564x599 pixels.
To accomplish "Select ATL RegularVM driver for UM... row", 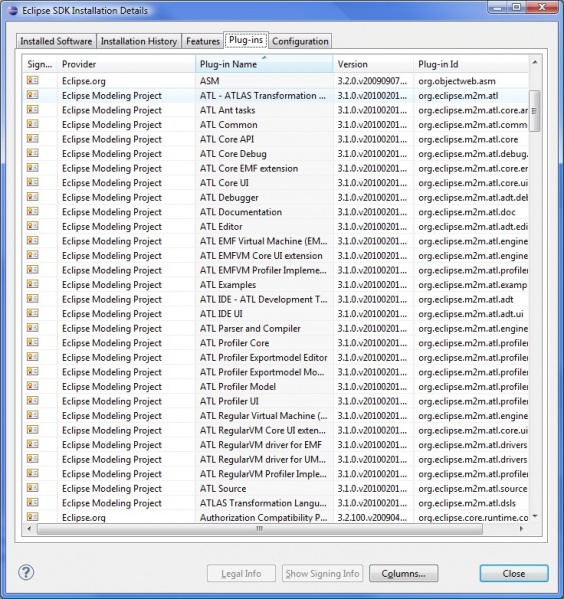I will tap(276, 459).
